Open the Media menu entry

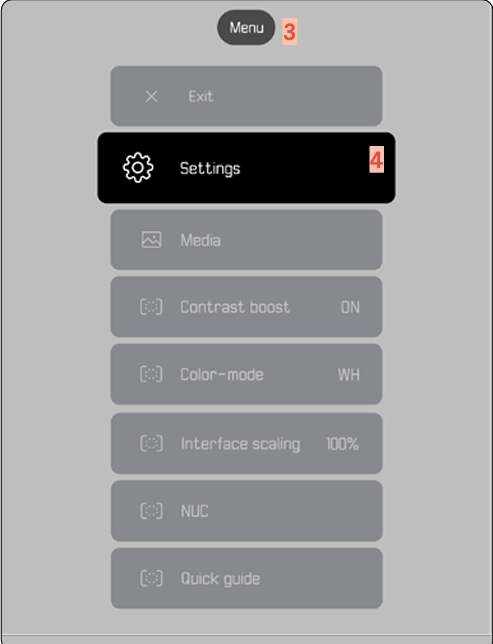pyautogui.click(x=246, y=240)
